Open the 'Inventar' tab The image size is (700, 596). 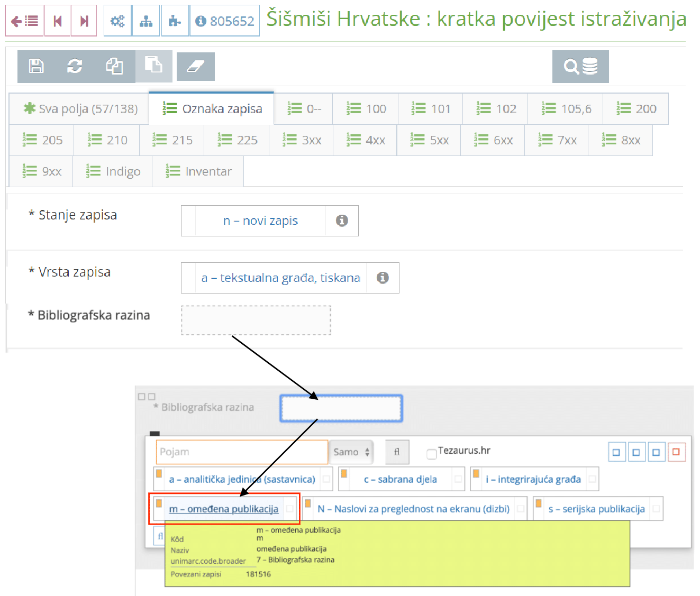198,171
